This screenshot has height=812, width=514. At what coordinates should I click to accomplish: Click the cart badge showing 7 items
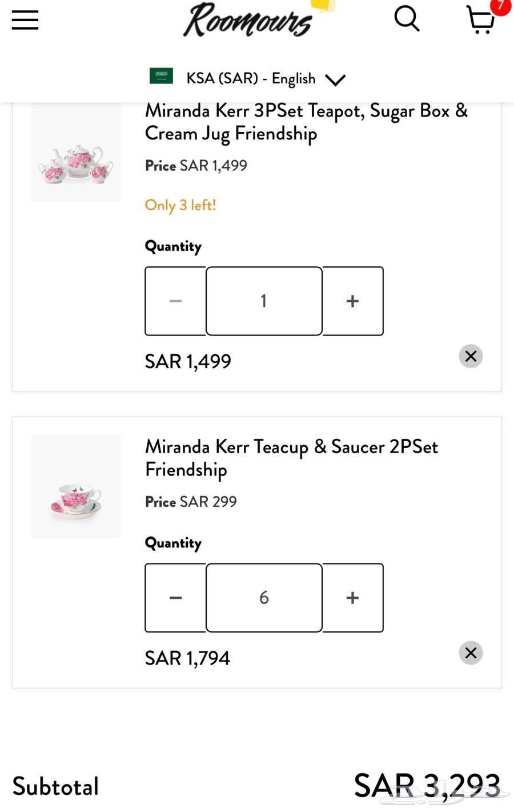501,6
